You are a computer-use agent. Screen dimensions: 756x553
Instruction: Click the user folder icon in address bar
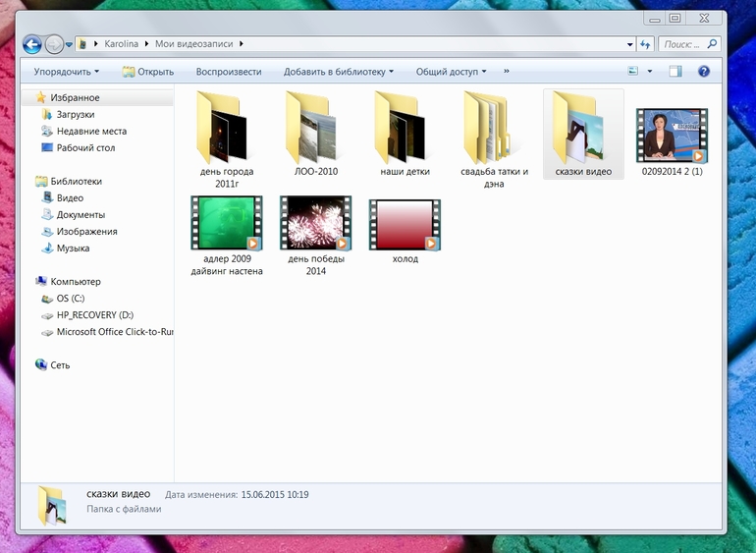(x=82, y=44)
